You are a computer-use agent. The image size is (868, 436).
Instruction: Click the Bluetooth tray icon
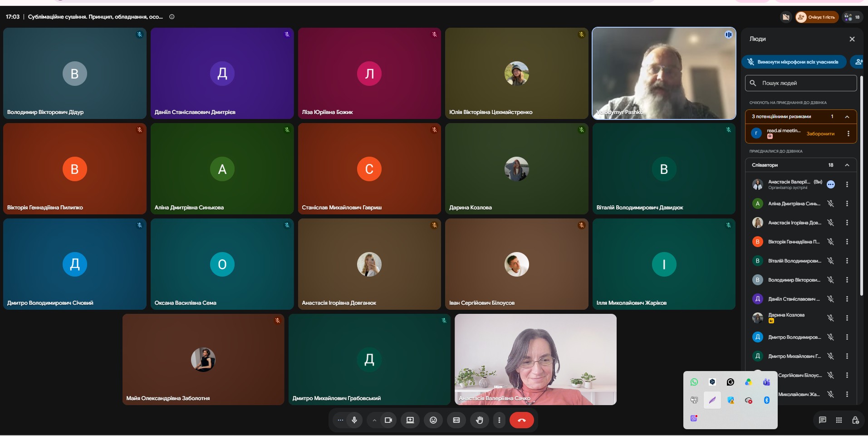766,400
